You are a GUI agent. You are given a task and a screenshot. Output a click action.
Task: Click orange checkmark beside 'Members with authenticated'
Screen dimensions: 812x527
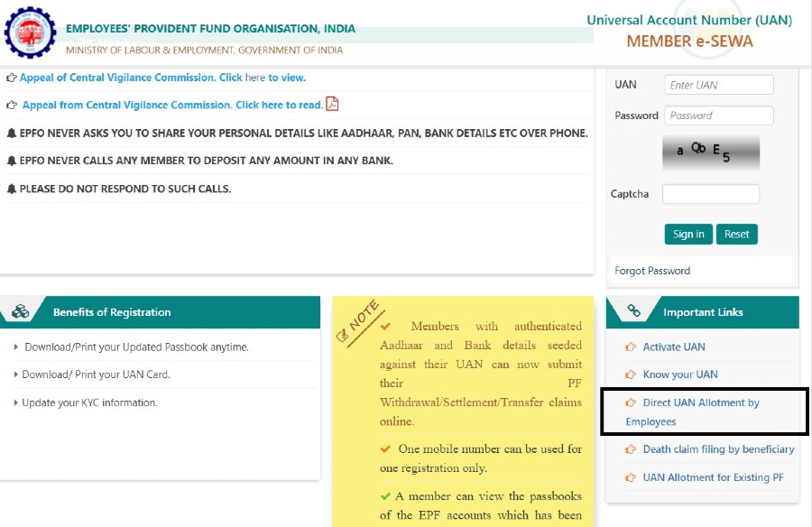pos(385,327)
